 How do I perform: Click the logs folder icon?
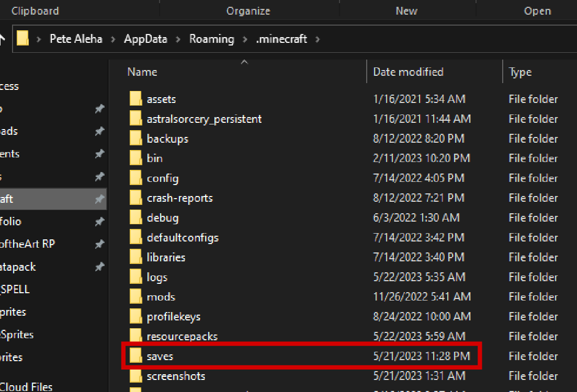[136, 277]
